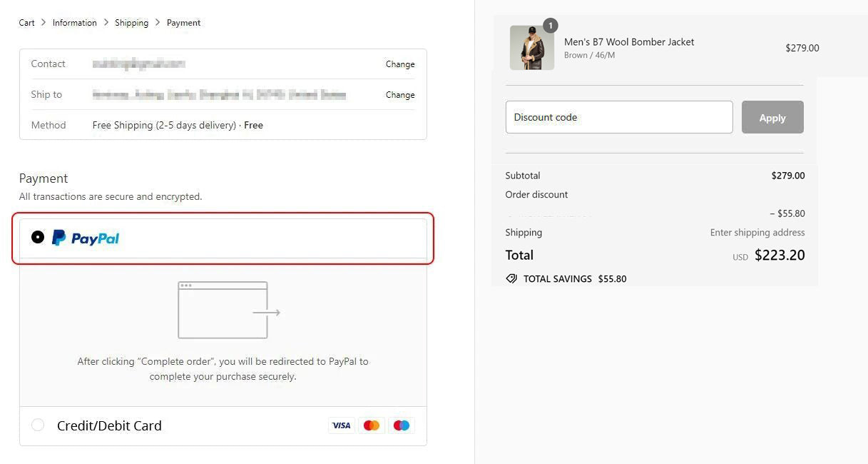Change the Contact email
868x464 pixels.
point(399,64)
